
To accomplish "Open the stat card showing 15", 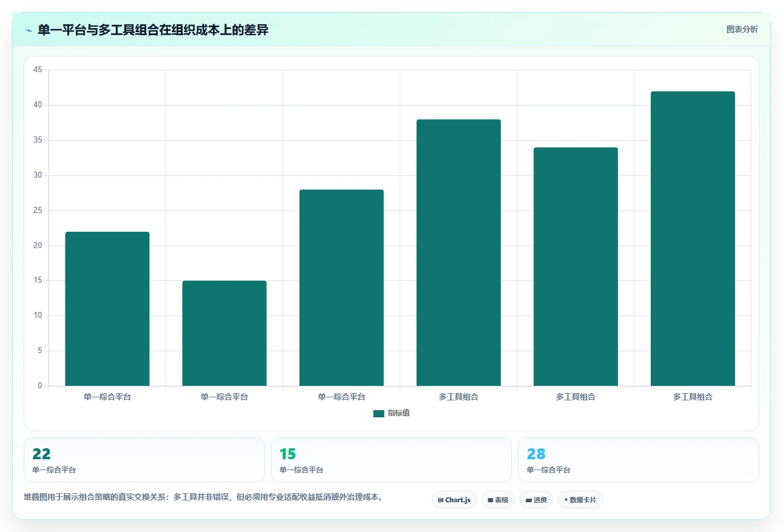I will point(391,460).
